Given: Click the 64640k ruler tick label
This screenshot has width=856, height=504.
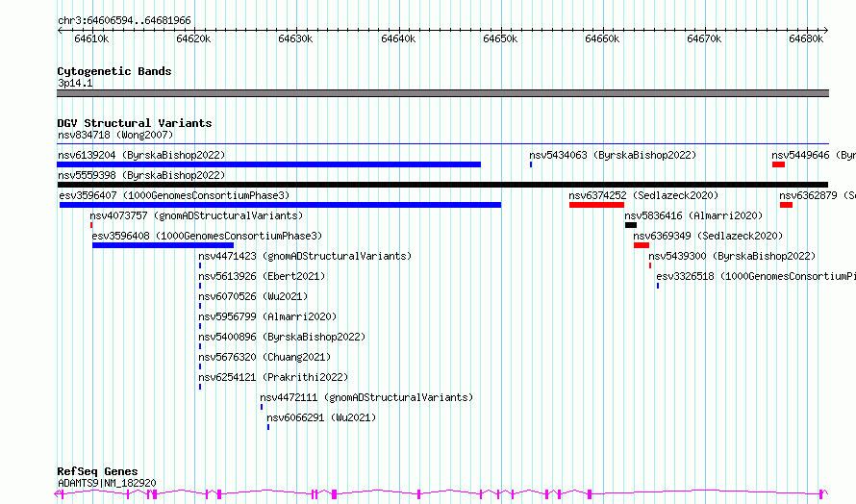Looking at the screenshot, I should pyautogui.click(x=398, y=38).
